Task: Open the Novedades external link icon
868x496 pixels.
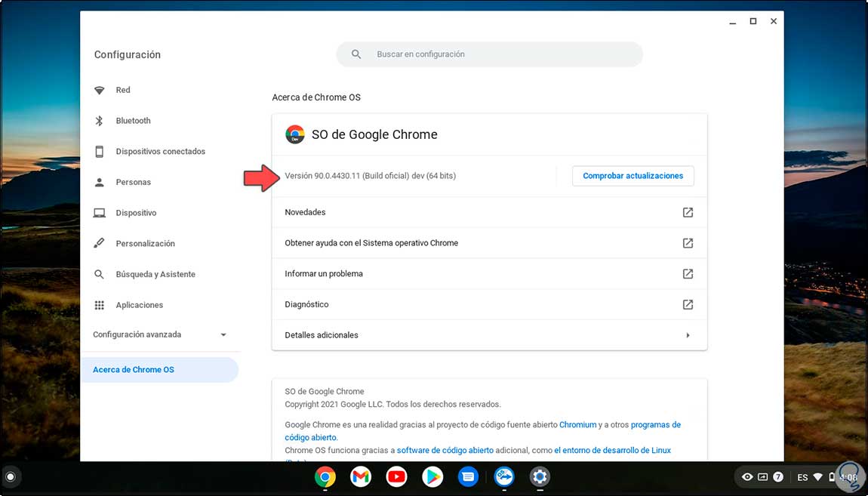Action: 688,213
